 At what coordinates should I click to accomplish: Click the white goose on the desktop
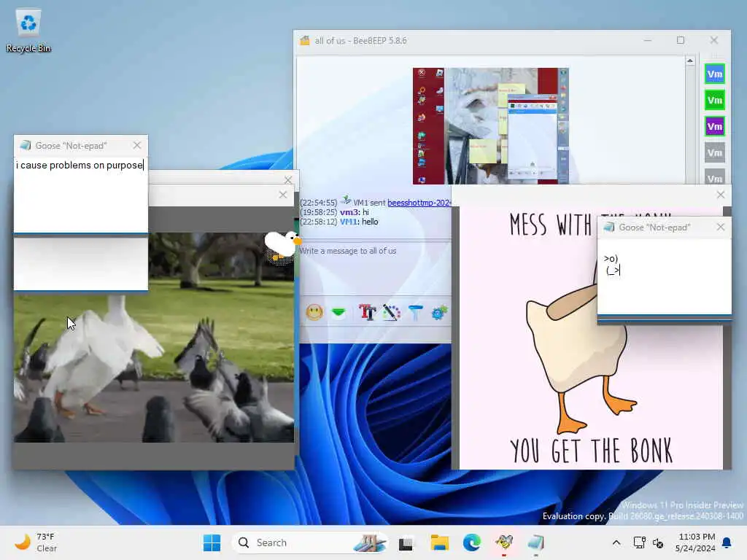pos(282,246)
